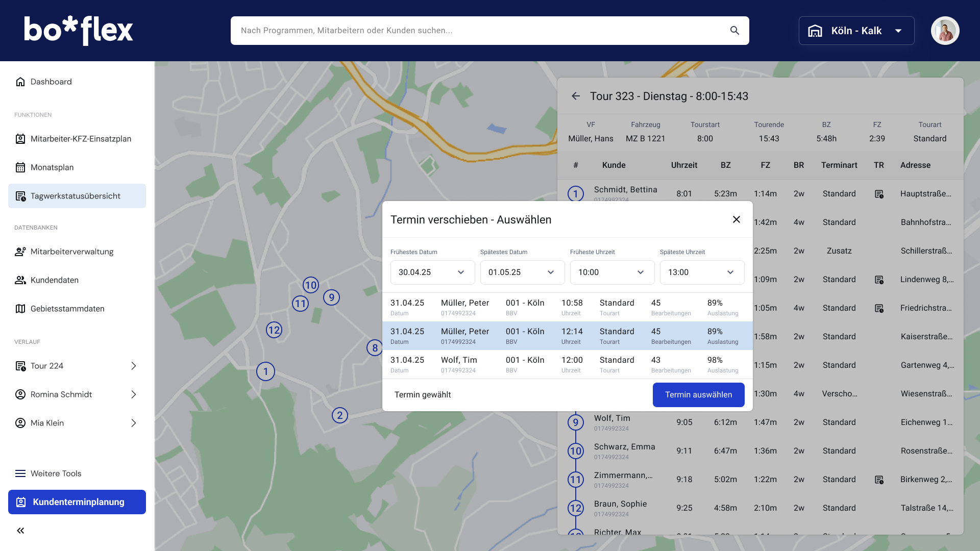
Task: Select the Wolf, Tim 12:00 appointment row
Action: click(x=567, y=364)
